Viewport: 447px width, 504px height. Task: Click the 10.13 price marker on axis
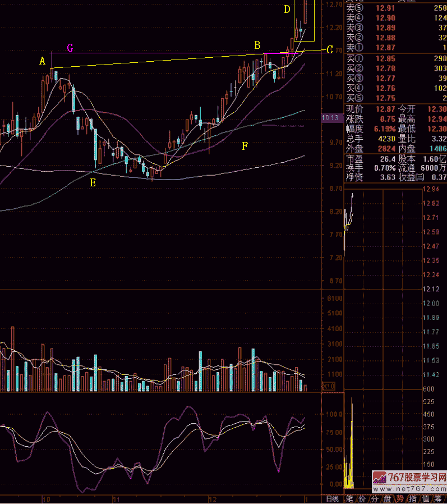[x=330, y=118]
